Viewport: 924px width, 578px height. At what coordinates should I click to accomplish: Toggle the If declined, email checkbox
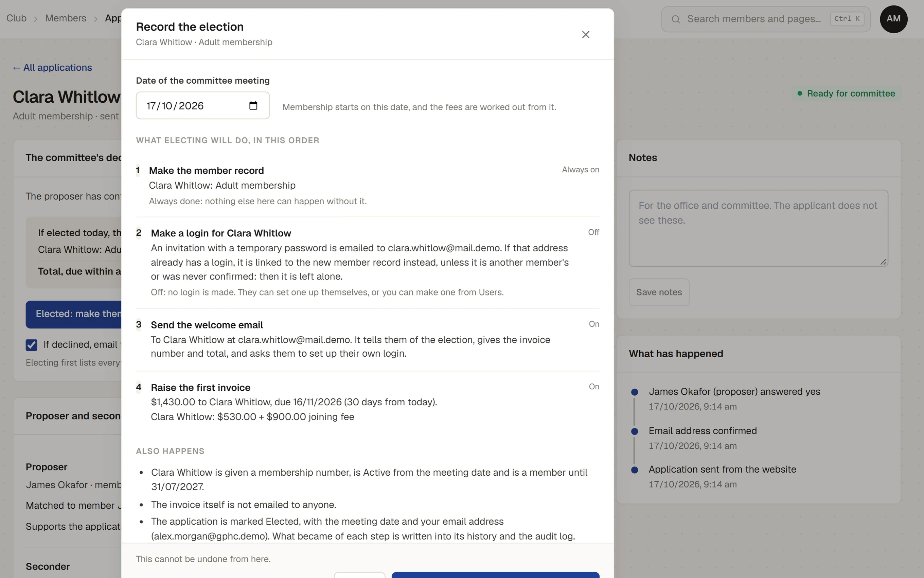(32, 345)
